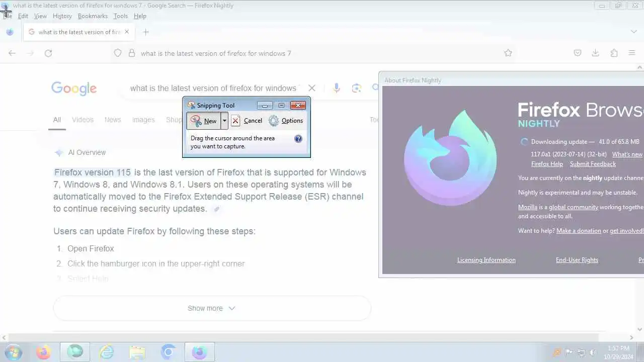Screen dimensions: 644x362
Task: Open the tracking protection shield icon
Action: pyautogui.click(x=118, y=53)
